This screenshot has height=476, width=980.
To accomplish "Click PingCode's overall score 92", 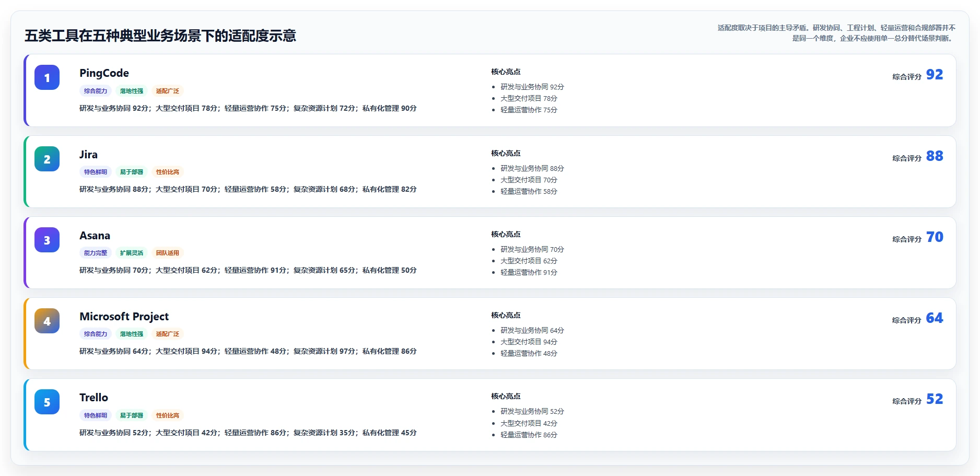I will point(935,75).
